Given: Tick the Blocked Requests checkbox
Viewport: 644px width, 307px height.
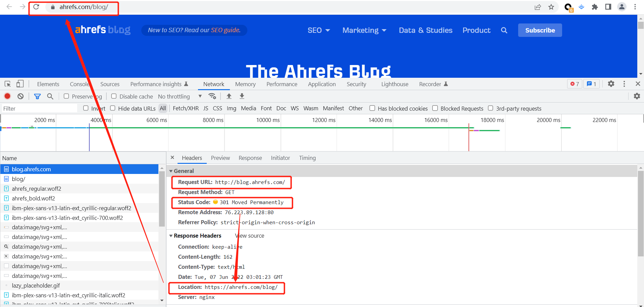Looking at the screenshot, I should pyautogui.click(x=435, y=108).
